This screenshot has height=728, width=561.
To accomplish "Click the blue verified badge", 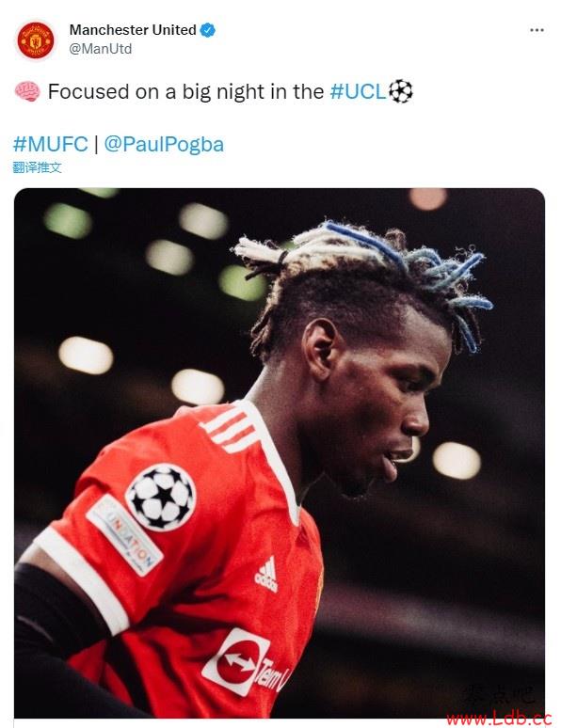I will (x=208, y=30).
